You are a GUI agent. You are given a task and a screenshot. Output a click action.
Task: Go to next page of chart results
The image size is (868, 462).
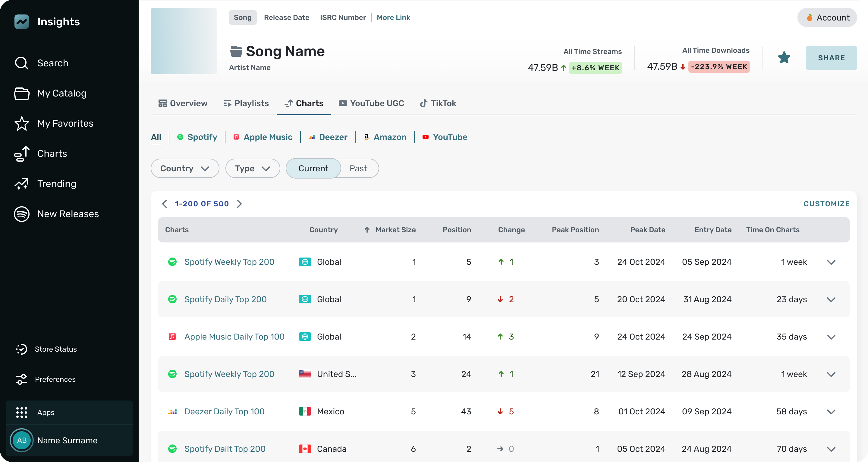(239, 204)
